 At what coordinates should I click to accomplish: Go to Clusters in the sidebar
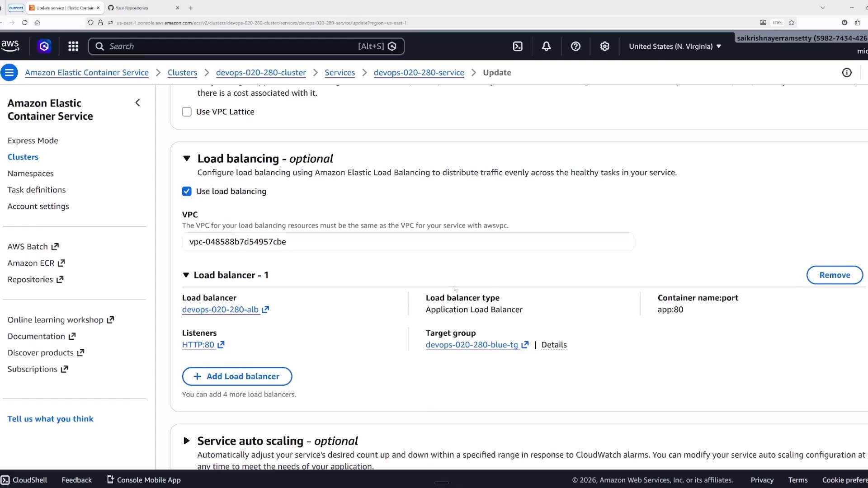point(23,157)
